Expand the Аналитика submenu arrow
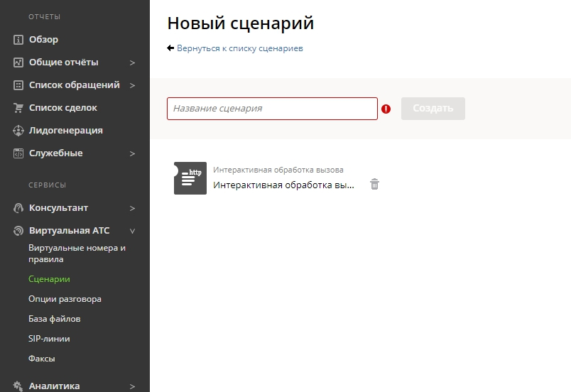Viewport: 571px width, 392px height. tap(133, 386)
